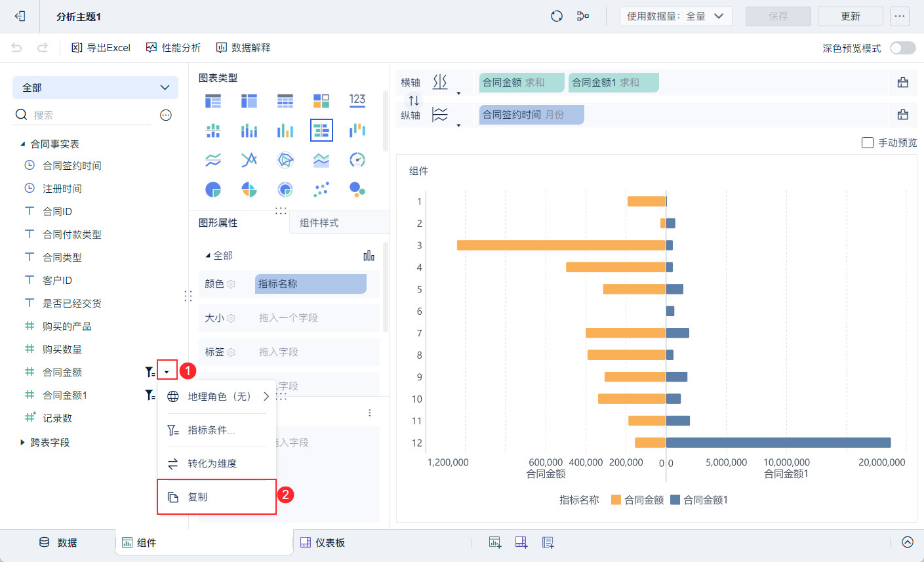Select the 123 KPI card chart type
Viewport: 924px width, 562px height.
click(357, 100)
